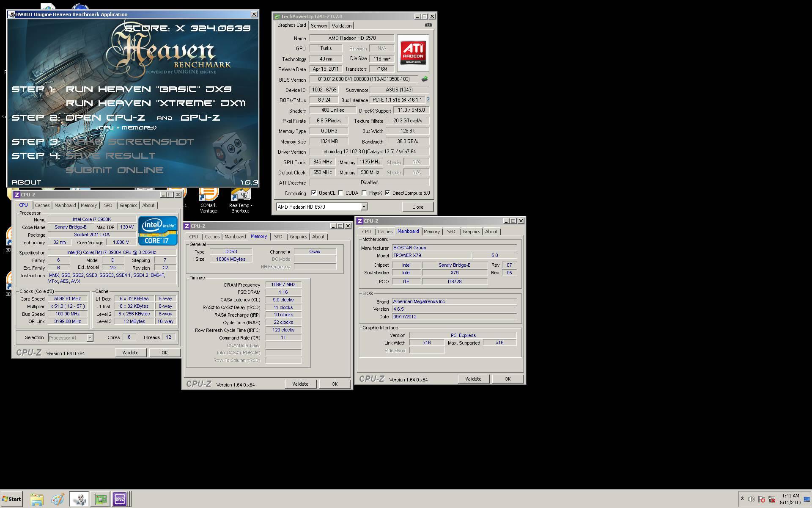Click the network disconnected tray icon
812x508 pixels.
pos(772,500)
